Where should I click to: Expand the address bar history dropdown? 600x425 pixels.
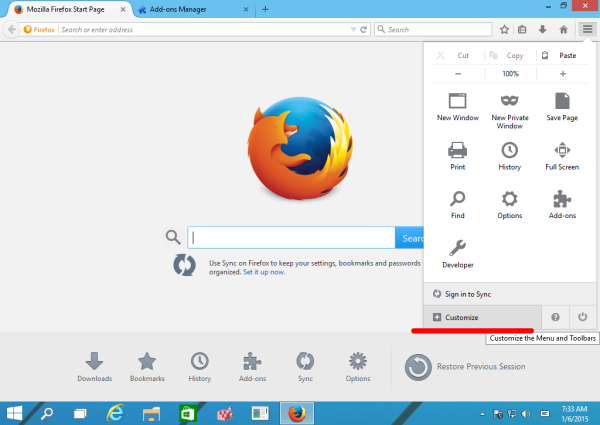coord(353,29)
